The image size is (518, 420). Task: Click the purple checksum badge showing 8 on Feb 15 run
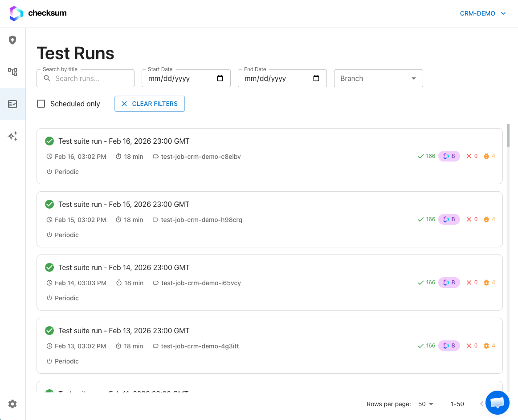pos(449,219)
